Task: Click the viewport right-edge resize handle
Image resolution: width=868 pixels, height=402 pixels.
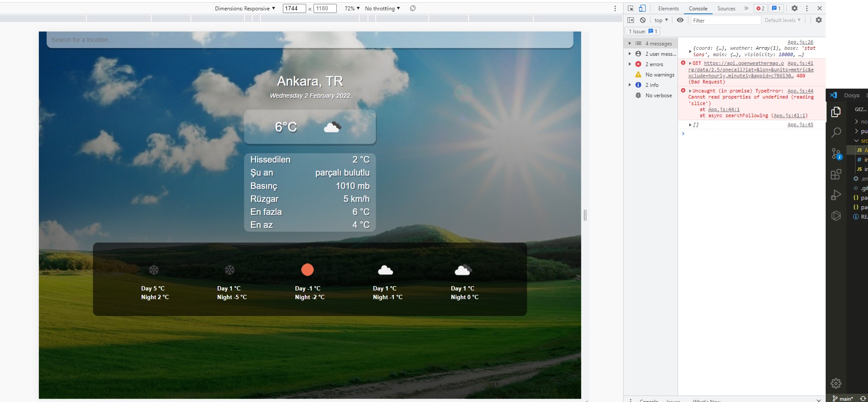Action: coord(585,215)
